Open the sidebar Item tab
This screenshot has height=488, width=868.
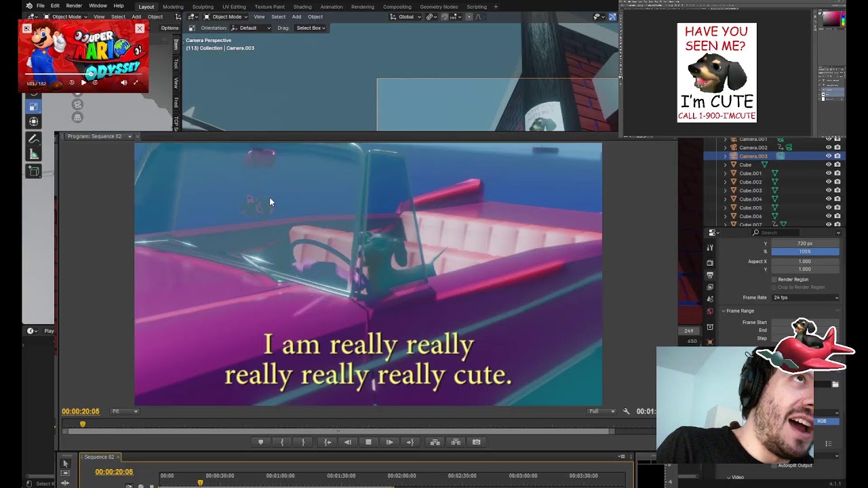[x=176, y=44]
